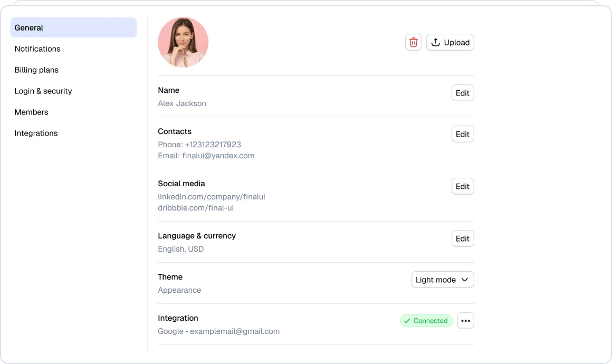
Task: Click the profile avatar photo
Action: click(x=183, y=42)
